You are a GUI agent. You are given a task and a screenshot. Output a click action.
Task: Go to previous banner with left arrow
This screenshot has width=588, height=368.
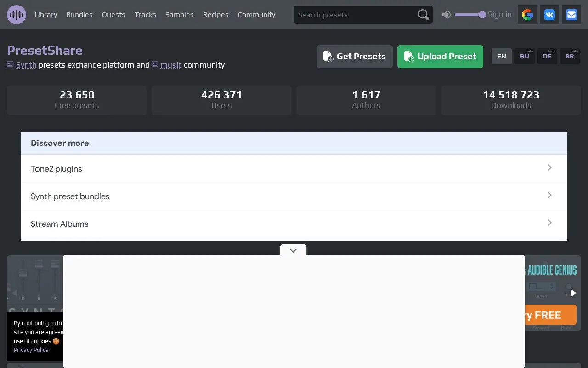14,293
